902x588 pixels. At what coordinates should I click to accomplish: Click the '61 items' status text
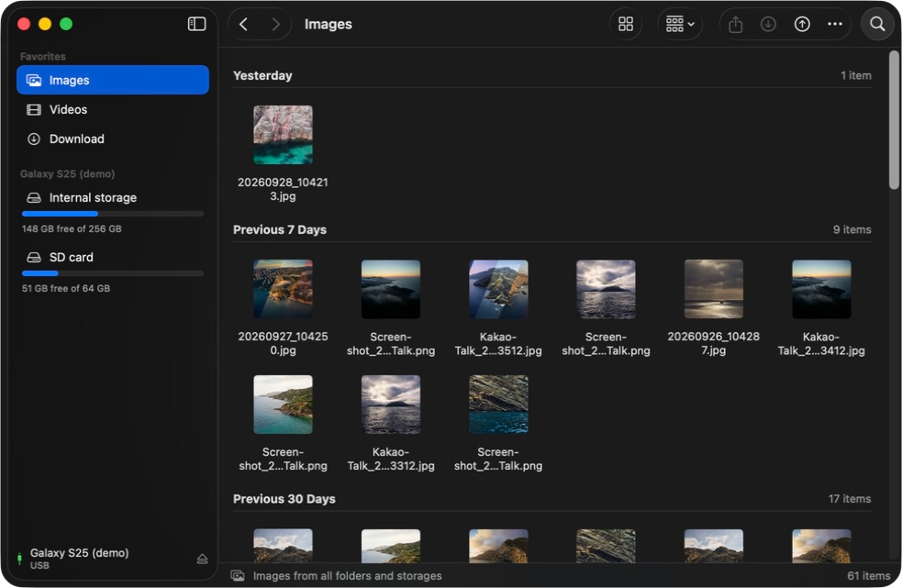tap(869, 575)
